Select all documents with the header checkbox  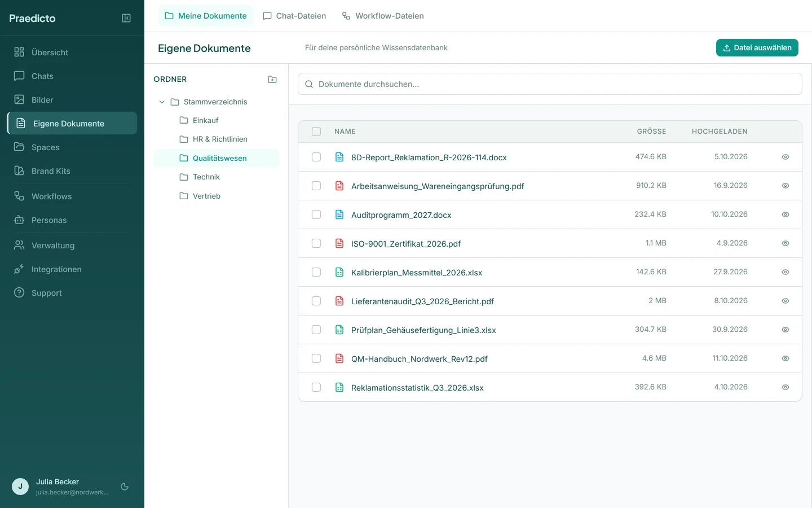pos(316,132)
